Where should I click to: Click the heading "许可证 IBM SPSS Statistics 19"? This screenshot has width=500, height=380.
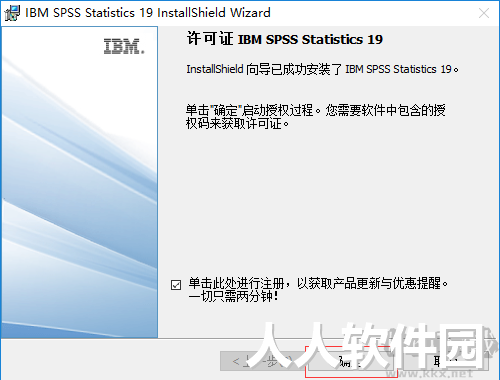[x=284, y=39]
